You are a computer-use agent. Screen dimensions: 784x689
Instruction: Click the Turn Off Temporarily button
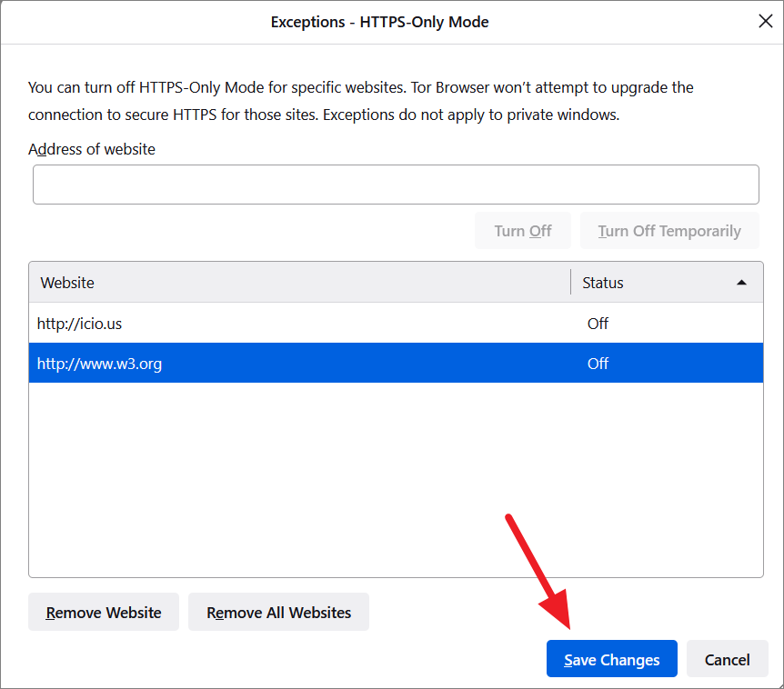click(669, 231)
